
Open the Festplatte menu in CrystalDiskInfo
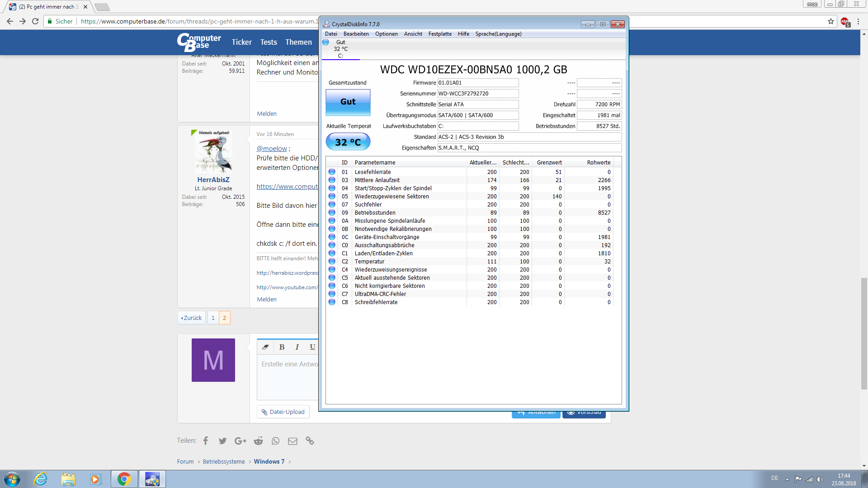click(439, 34)
